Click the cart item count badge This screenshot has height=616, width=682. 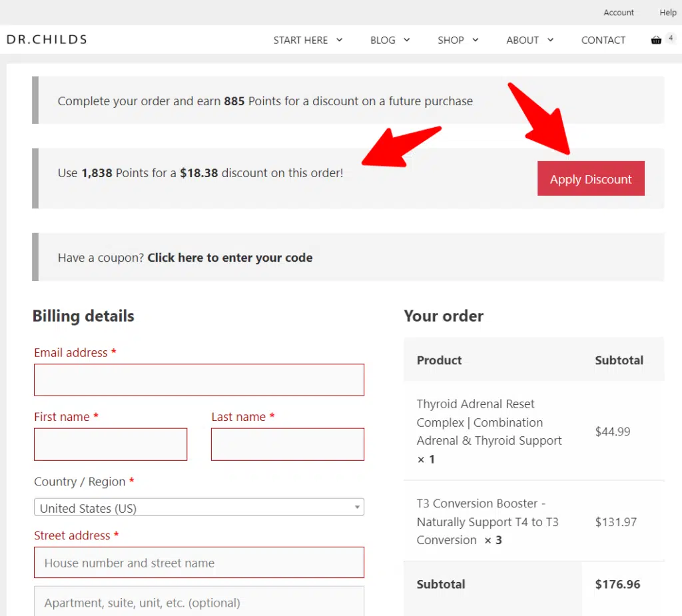click(x=671, y=38)
